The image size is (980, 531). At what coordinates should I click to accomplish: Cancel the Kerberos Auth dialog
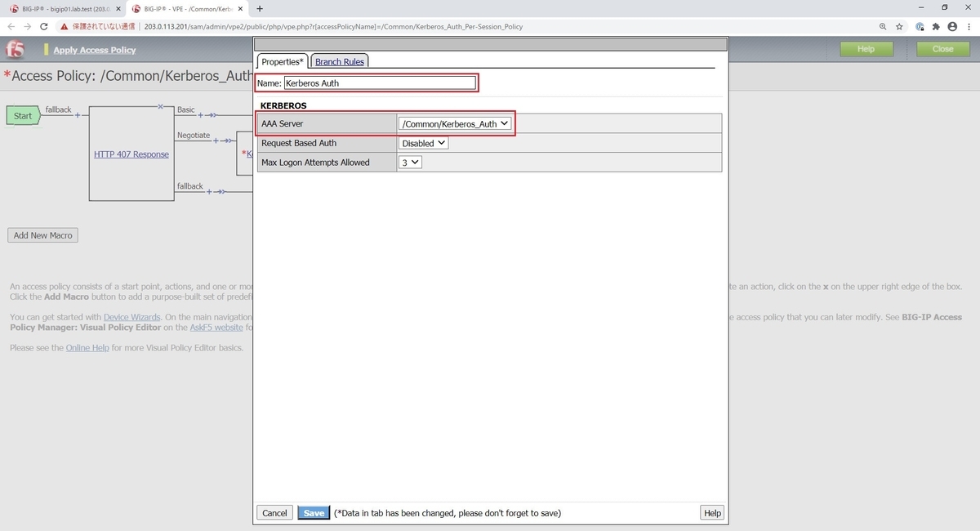point(274,513)
